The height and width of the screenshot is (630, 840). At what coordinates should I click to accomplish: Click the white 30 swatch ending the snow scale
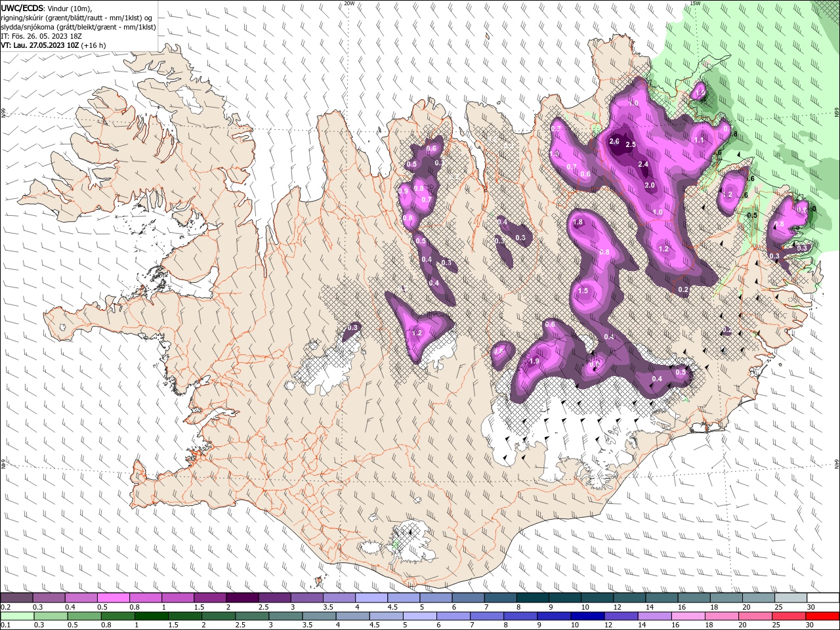tap(824, 597)
